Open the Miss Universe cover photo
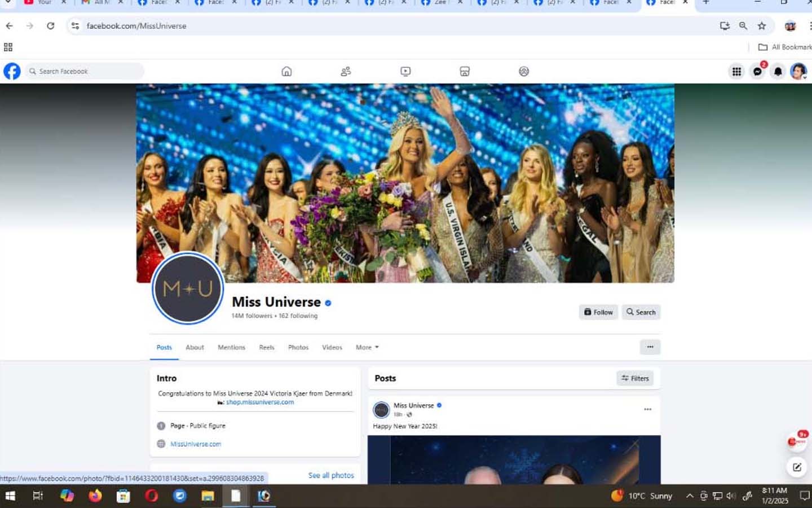Screen dimensions: 812x508 [405, 183]
